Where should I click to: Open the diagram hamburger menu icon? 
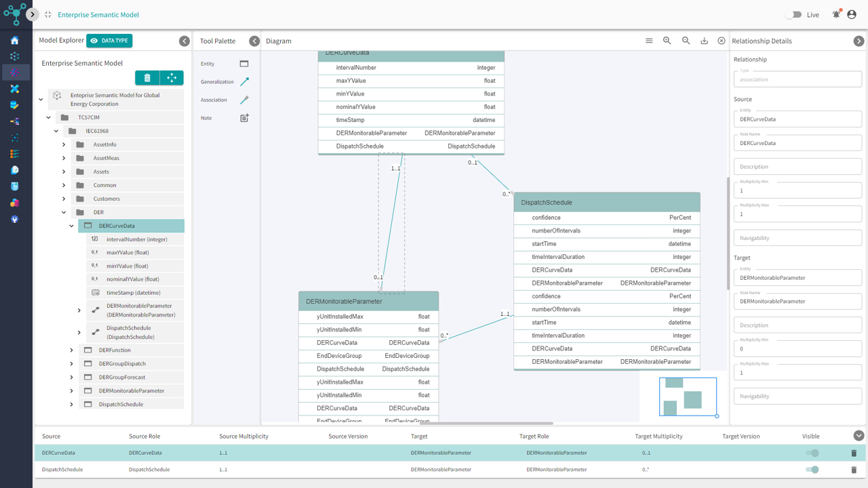pos(649,41)
